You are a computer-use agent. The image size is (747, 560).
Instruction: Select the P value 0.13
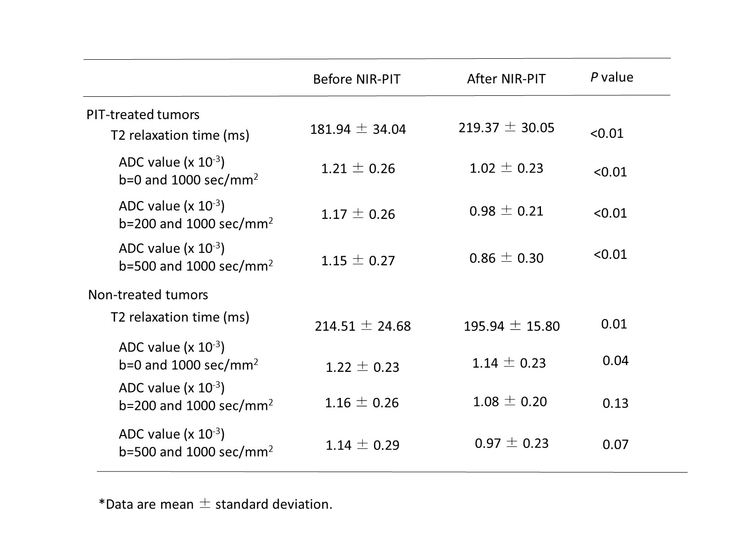click(615, 403)
